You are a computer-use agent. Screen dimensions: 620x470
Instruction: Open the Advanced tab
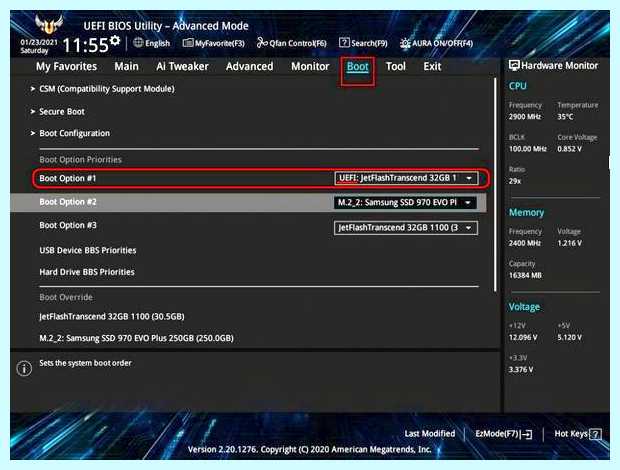[250, 66]
